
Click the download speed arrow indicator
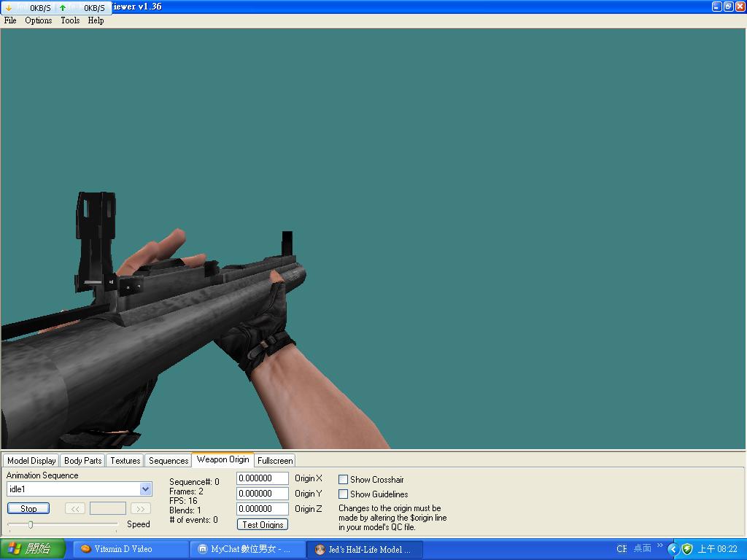[9, 8]
